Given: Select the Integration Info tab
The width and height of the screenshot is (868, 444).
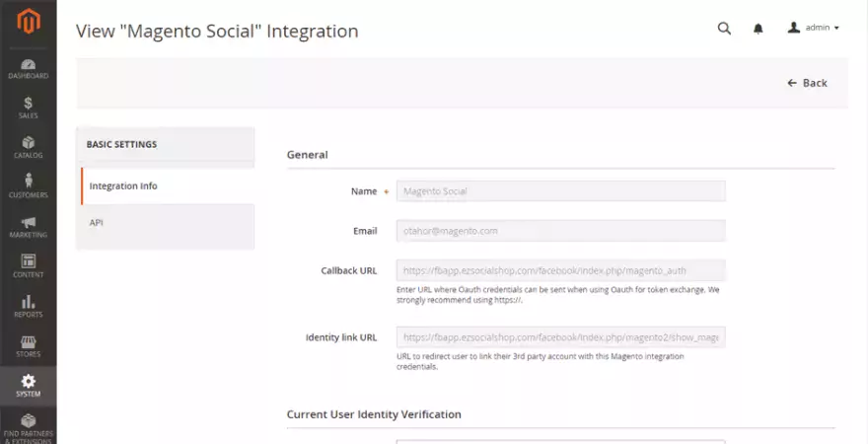Looking at the screenshot, I should click(168, 186).
